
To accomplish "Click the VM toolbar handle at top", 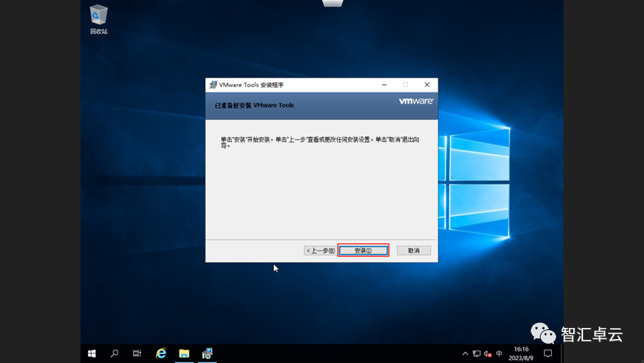I will (x=333, y=3).
